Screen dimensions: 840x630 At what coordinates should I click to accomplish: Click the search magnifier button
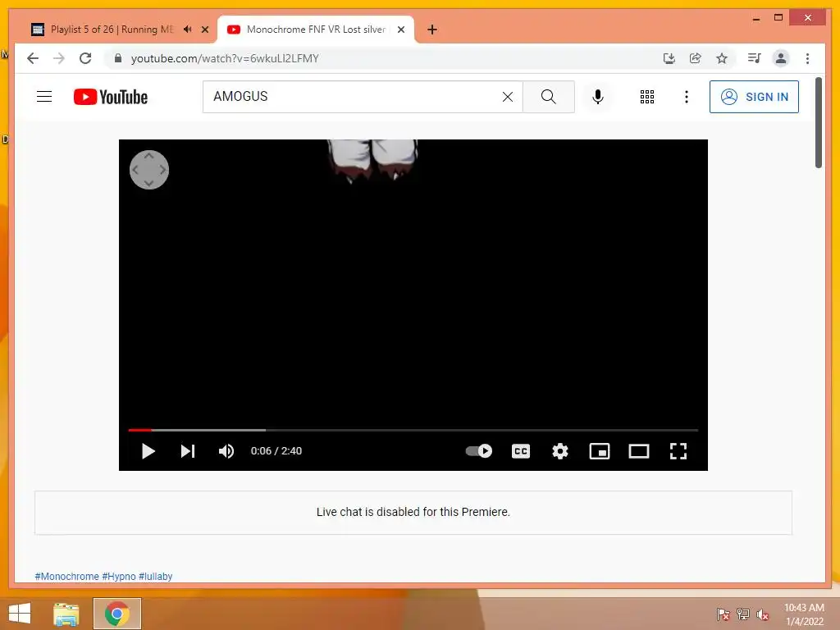(x=549, y=97)
